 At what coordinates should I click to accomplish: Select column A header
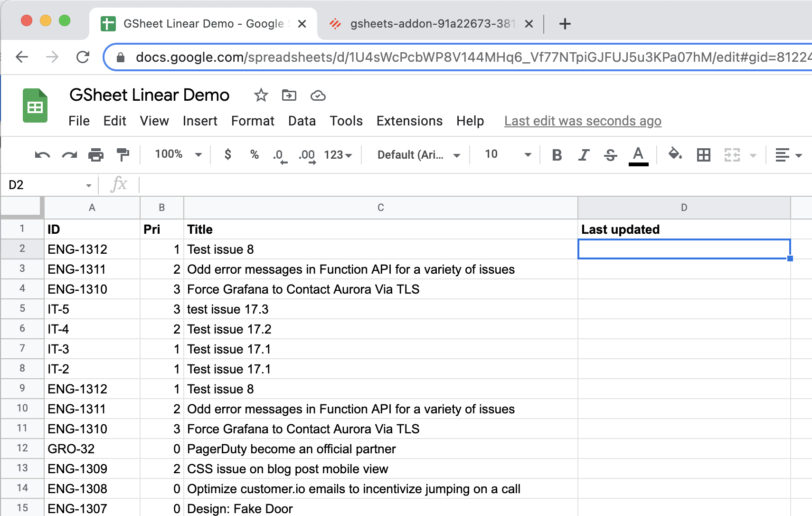click(92, 208)
